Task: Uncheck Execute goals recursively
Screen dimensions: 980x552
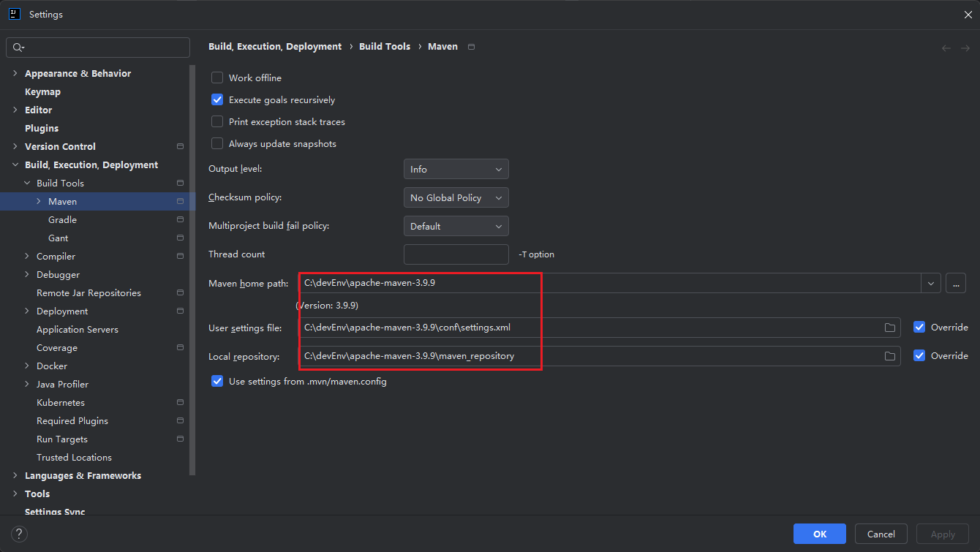Action: [x=217, y=99]
